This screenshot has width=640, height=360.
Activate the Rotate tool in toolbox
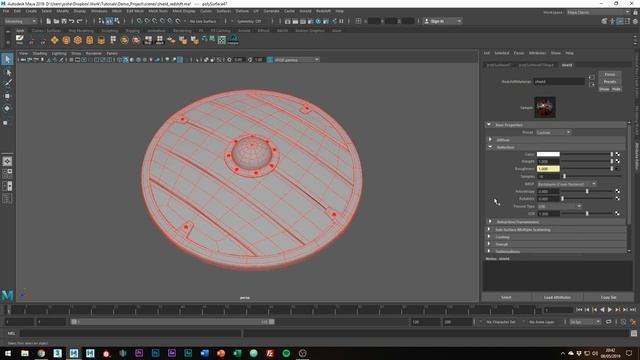(7, 108)
